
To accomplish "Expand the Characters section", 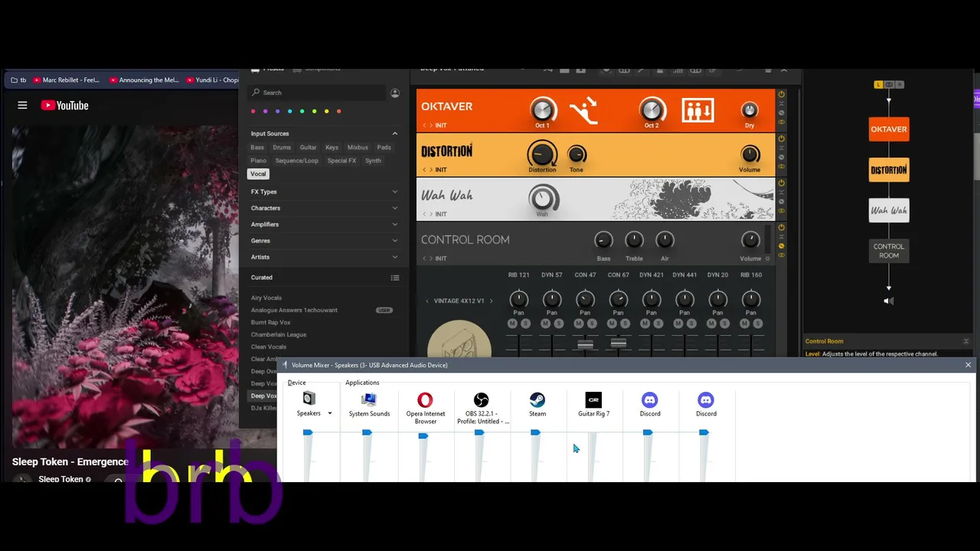I will click(x=395, y=208).
